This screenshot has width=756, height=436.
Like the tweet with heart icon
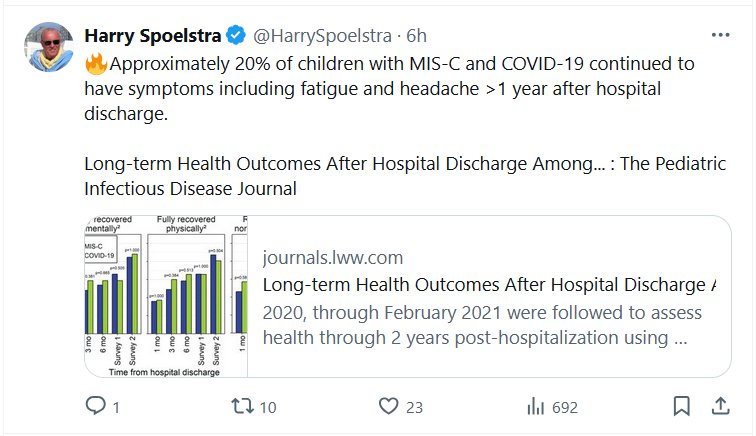point(389,406)
